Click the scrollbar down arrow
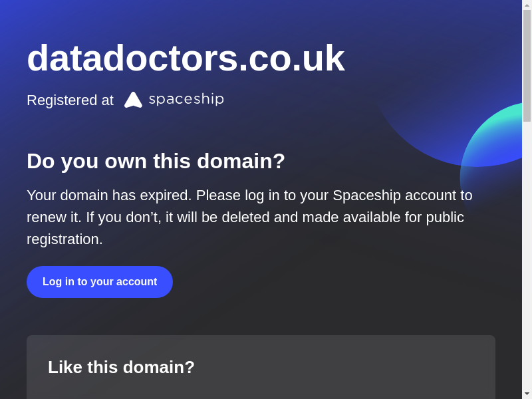The height and width of the screenshot is (399, 532). (x=527, y=394)
